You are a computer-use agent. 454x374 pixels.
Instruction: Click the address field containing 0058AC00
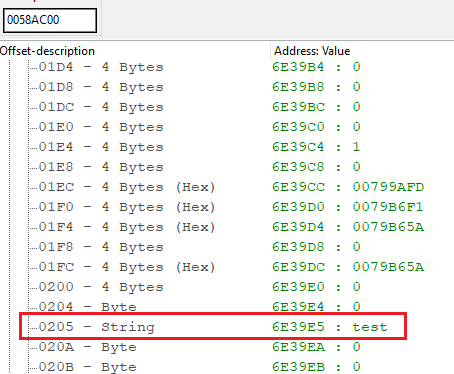[x=50, y=20]
